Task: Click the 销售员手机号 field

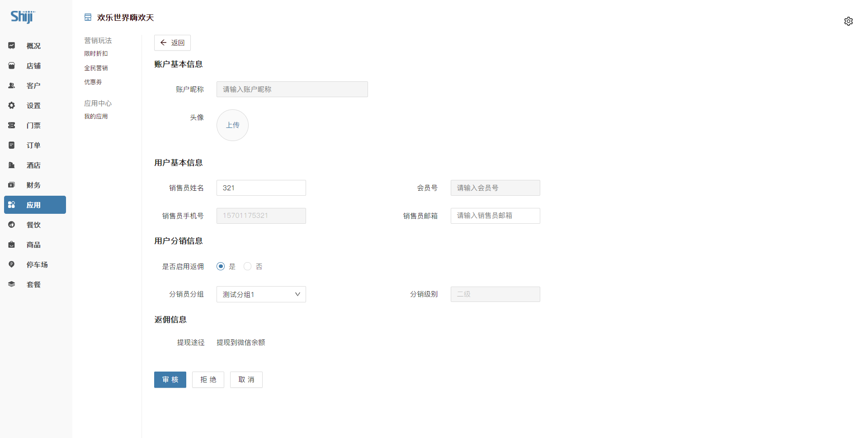Action: point(261,216)
